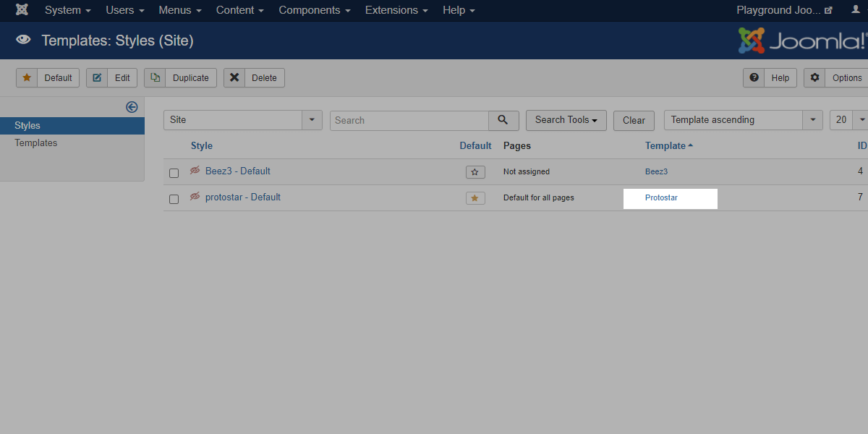Sort by the Default column header
The height and width of the screenshot is (434, 868).
pyautogui.click(x=475, y=145)
